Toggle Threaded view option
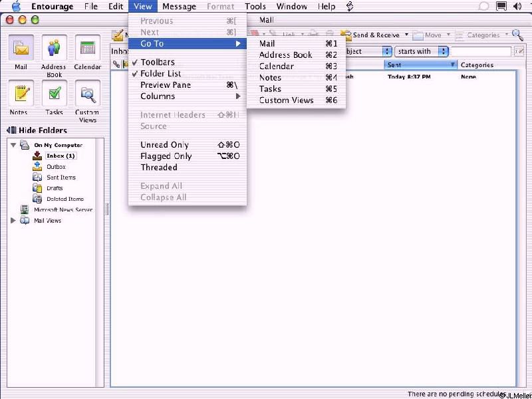 click(188, 168)
